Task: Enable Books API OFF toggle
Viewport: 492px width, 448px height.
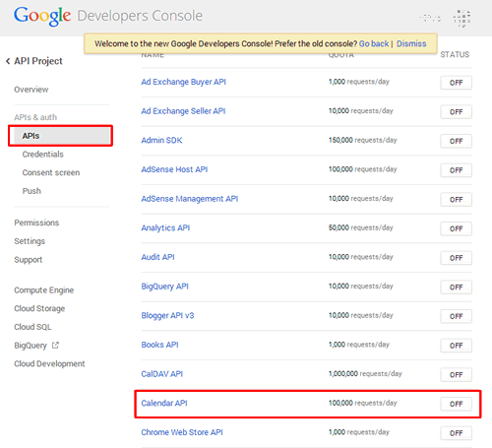Action: coord(456,346)
